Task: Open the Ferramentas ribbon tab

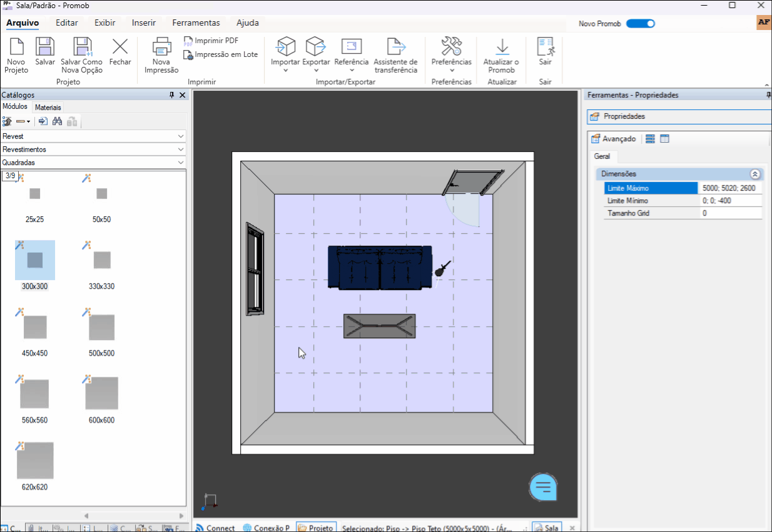Action: pos(196,23)
